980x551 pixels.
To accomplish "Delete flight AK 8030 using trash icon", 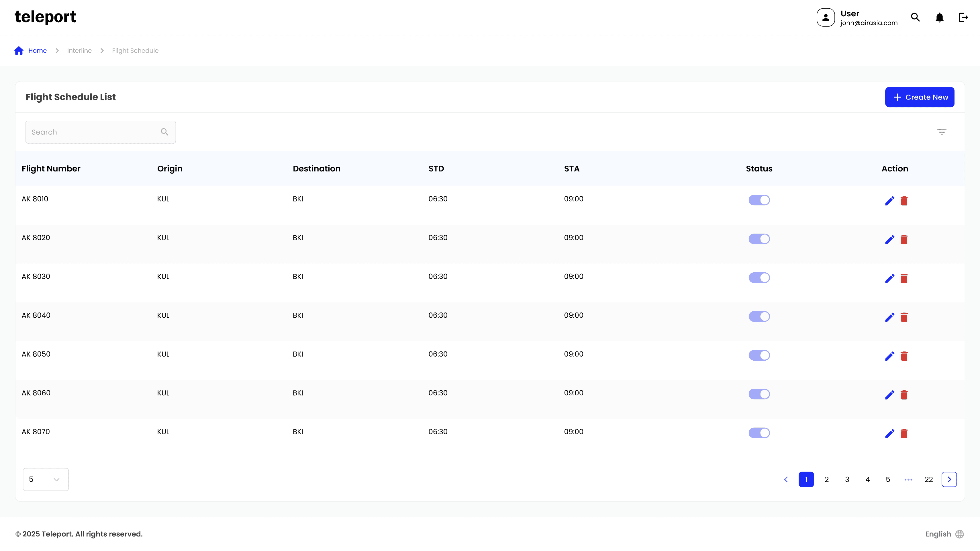I will point(904,278).
